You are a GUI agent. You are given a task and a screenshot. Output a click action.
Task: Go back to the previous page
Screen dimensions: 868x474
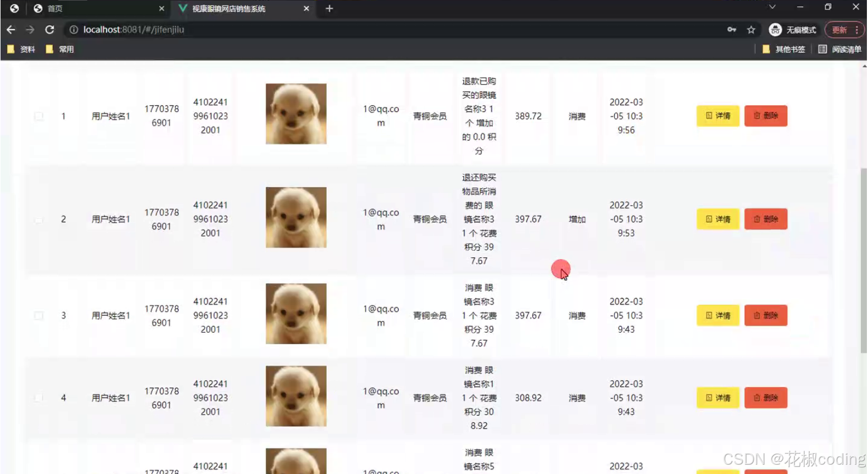click(11, 29)
